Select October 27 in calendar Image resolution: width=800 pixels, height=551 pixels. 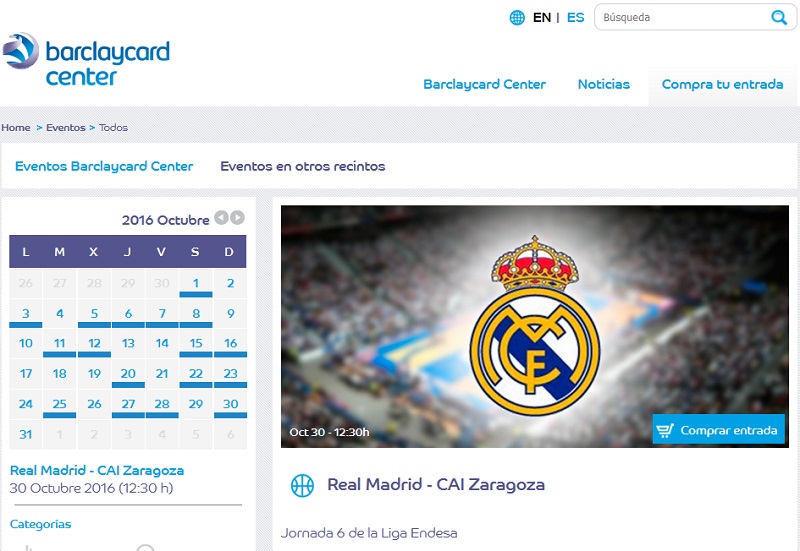click(x=128, y=405)
